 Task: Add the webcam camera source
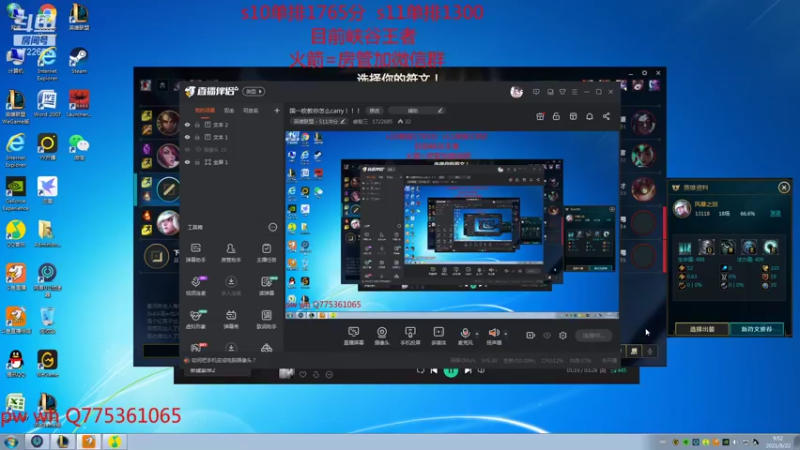click(382, 336)
